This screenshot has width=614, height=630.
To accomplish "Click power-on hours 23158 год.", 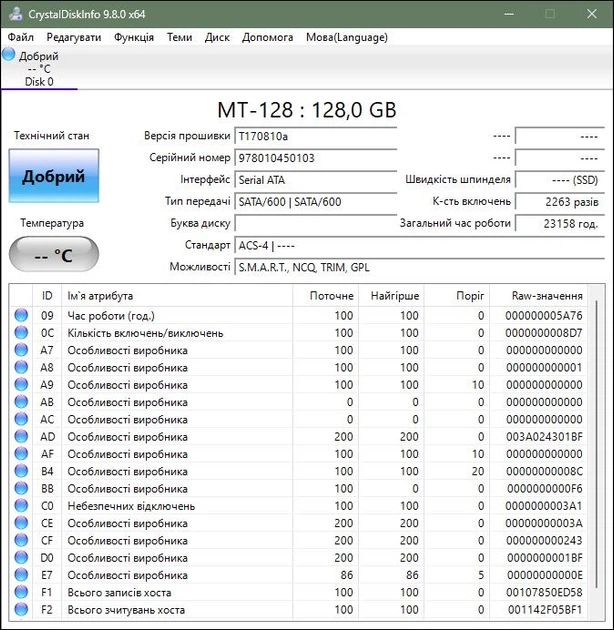I will 560,223.
